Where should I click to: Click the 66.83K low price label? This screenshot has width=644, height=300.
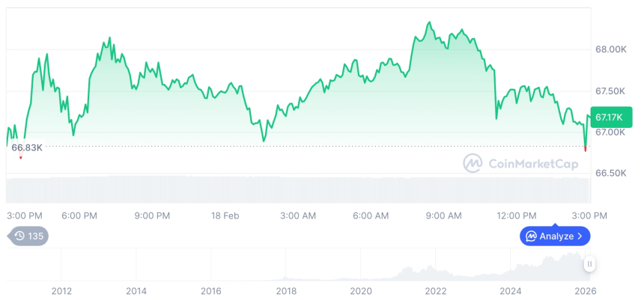27,147
